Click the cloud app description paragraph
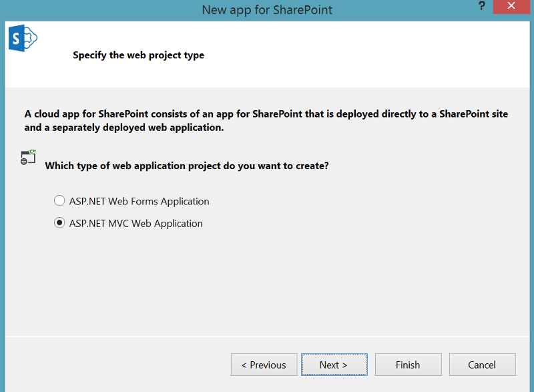This screenshot has height=392, width=534. 267,120
